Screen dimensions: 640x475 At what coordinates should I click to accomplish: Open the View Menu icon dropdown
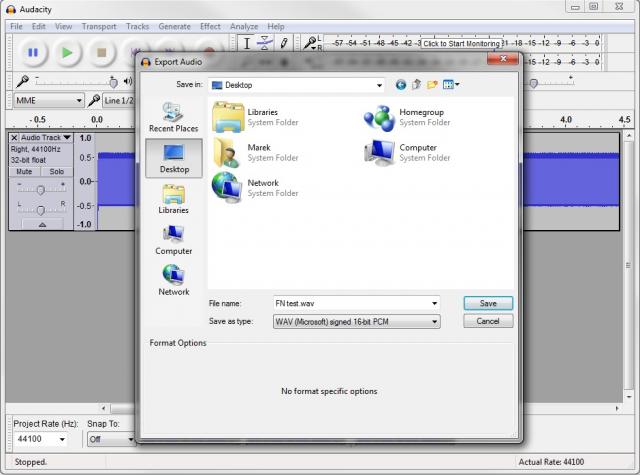coord(451,85)
